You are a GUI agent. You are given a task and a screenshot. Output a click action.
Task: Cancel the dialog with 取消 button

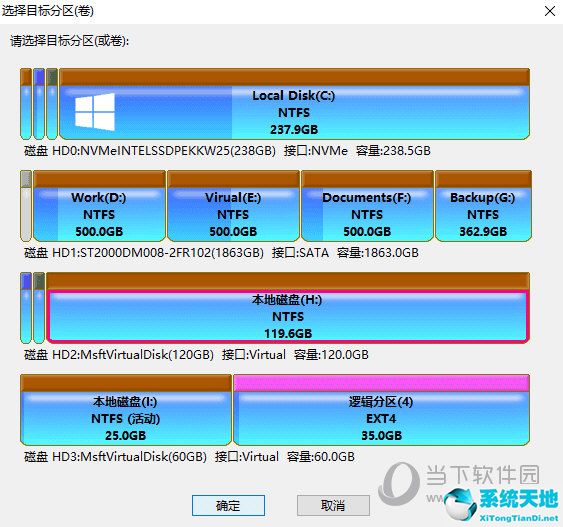point(333,505)
